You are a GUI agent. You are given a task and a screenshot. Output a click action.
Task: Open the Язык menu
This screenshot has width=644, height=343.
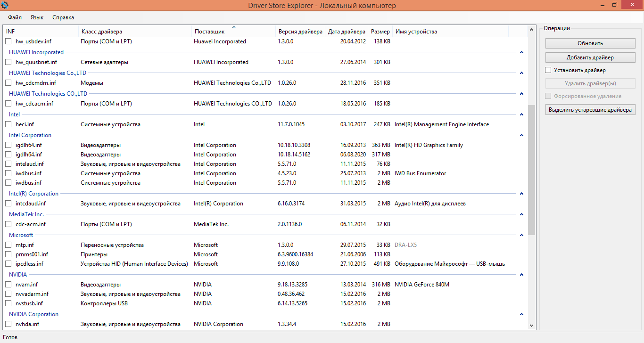[x=37, y=17]
